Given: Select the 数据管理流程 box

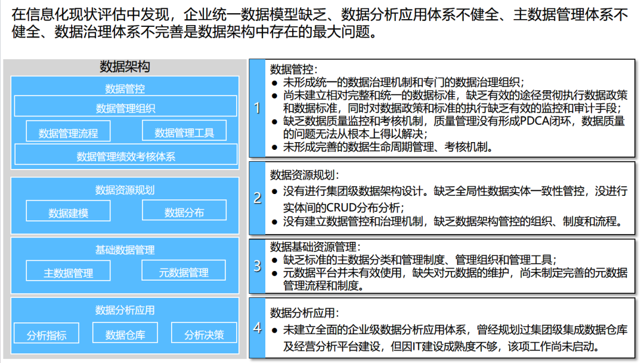Looking at the screenshot, I should pyautogui.click(x=68, y=131).
